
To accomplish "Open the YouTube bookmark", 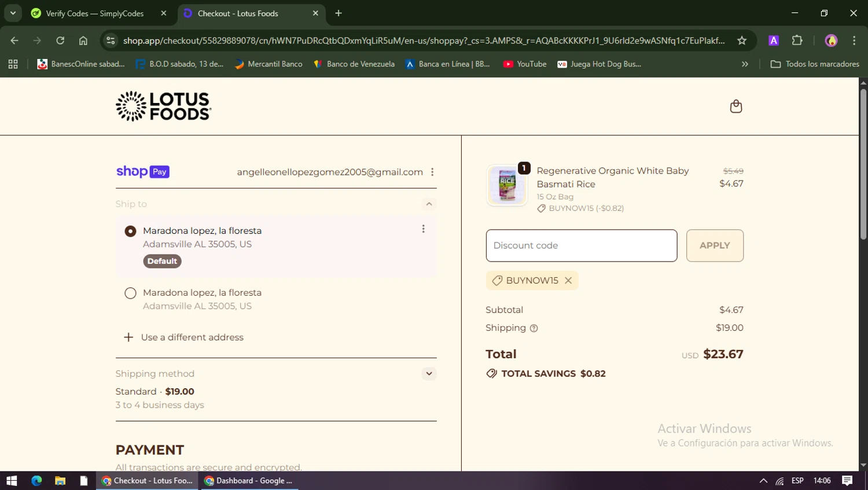I will (x=525, y=64).
